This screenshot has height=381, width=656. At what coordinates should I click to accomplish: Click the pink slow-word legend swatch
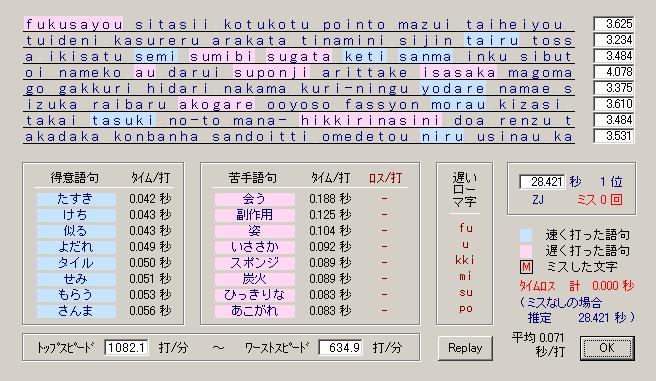pyautogui.click(x=526, y=251)
